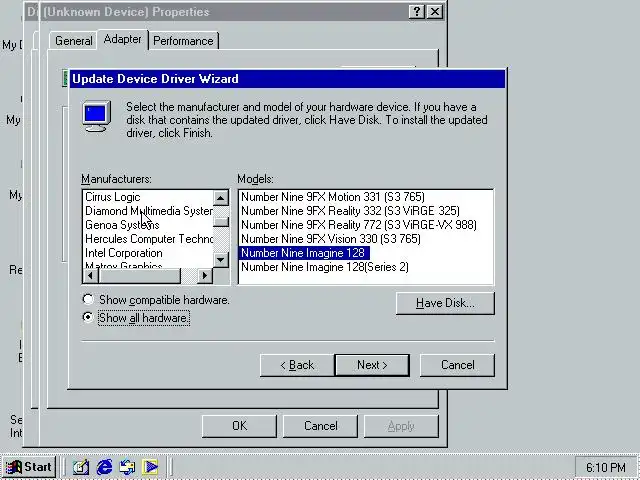Image resolution: width=640 pixels, height=480 pixels.
Task: Click the Have Disk button
Action: click(x=445, y=303)
